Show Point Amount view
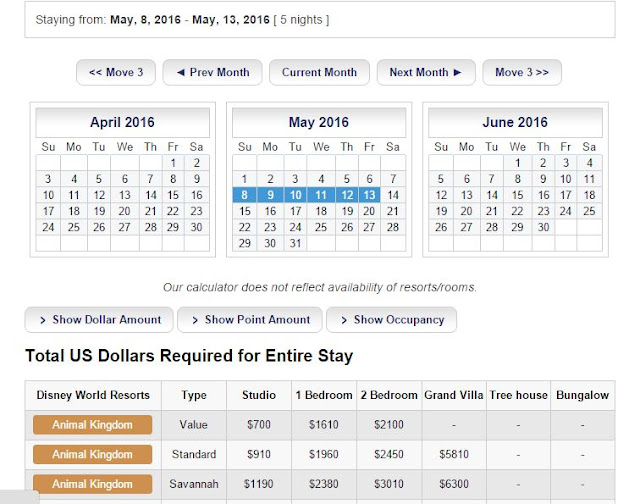Screen dimensions: 640x504 pyautogui.click(x=250, y=320)
